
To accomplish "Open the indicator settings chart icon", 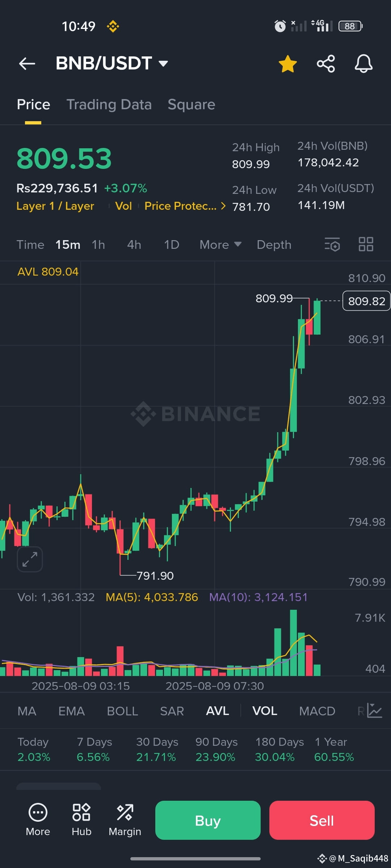I will pyautogui.click(x=374, y=711).
